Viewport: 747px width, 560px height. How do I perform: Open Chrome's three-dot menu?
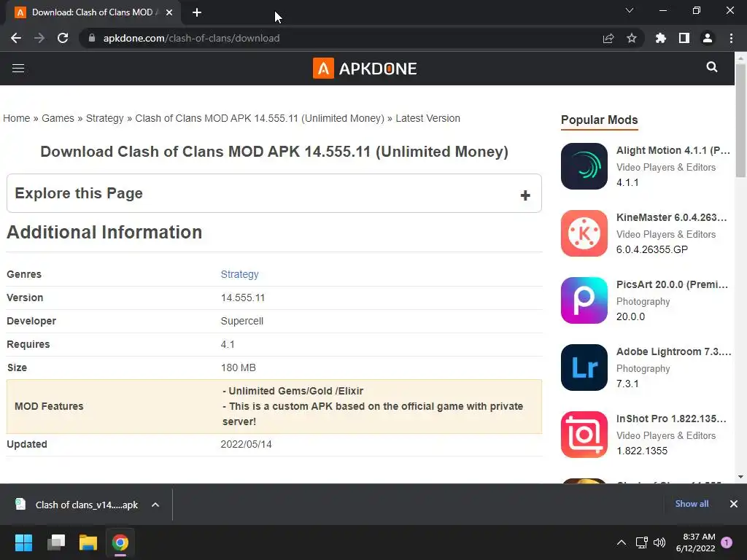[731, 38]
